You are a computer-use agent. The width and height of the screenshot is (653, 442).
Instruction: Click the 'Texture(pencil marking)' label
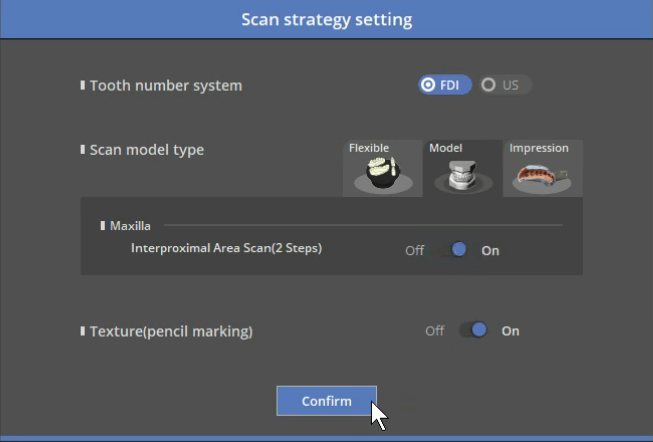[171, 332]
